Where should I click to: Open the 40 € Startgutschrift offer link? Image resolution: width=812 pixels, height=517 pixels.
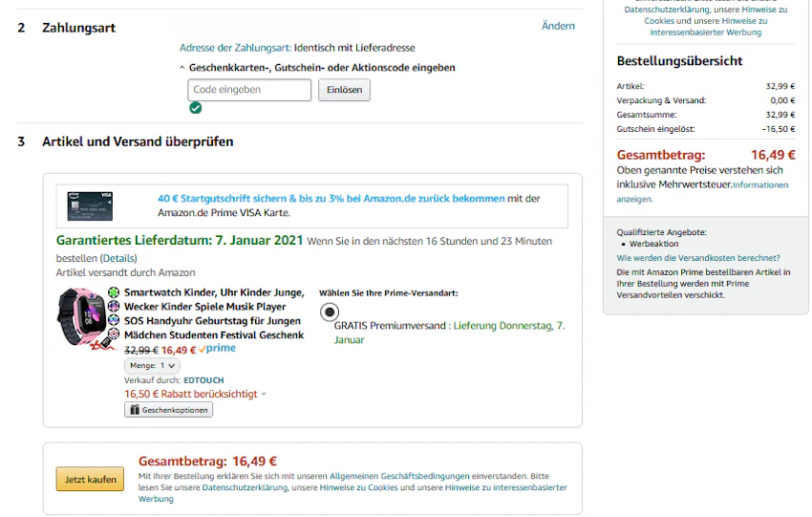pos(331,199)
